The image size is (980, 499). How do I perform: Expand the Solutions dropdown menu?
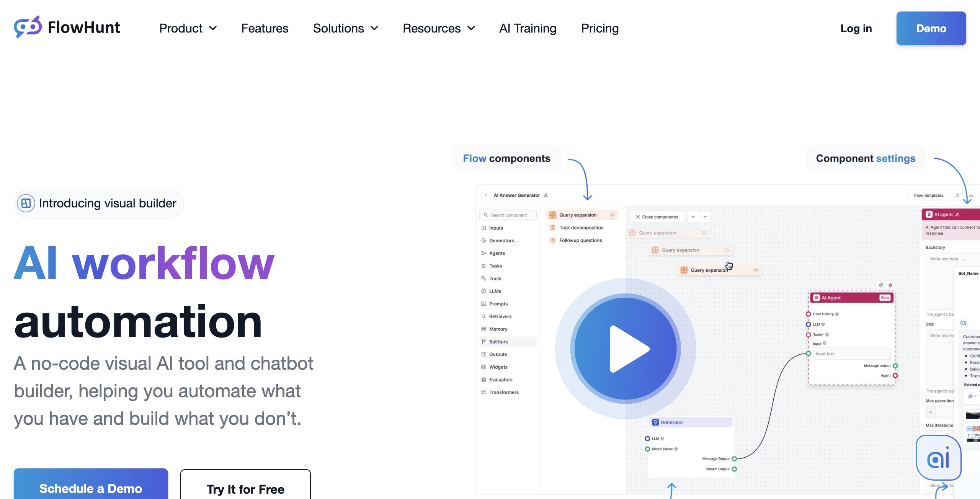click(345, 28)
